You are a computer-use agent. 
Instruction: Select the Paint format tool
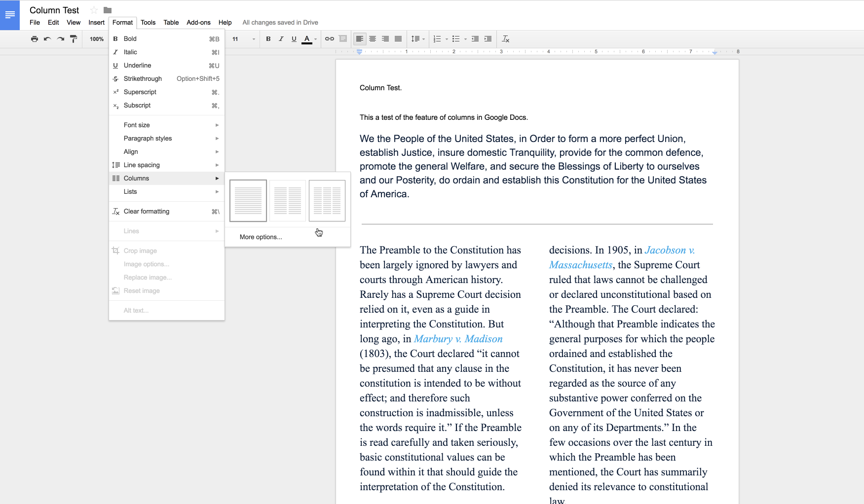tap(73, 39)
